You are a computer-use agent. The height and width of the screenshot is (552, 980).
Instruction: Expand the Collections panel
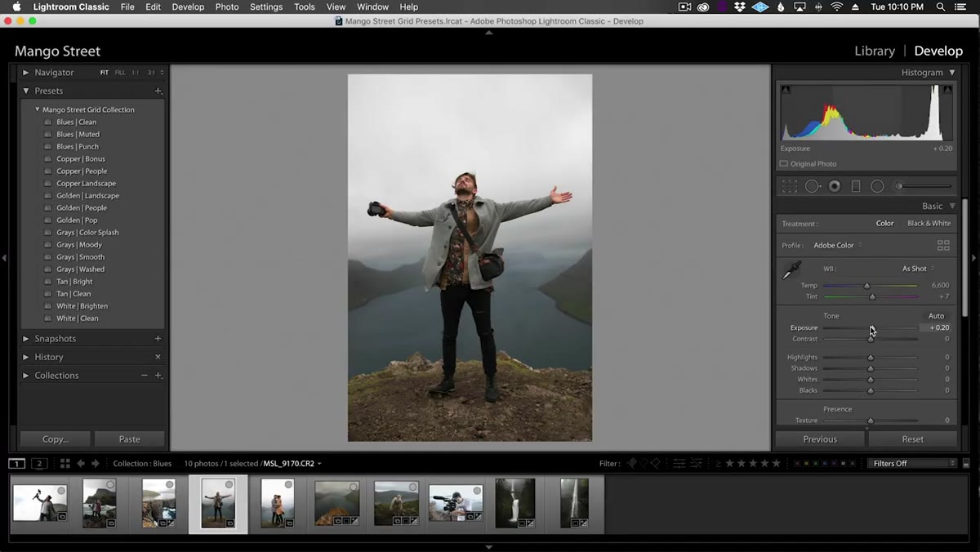pyautogui.click(x=26, y=376)
